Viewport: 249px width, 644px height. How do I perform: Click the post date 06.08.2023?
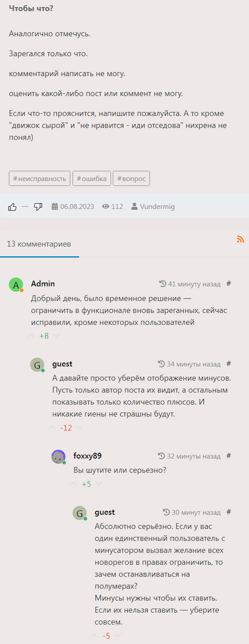tap(77, 207)
